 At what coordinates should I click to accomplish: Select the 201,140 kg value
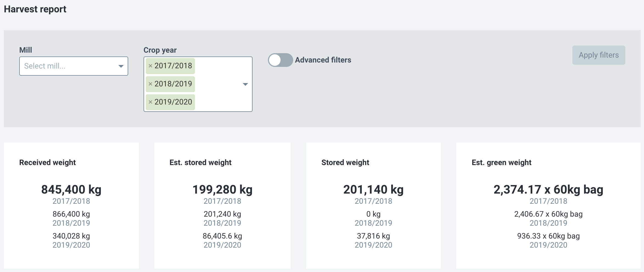pyautogui.click(x=373, y=189)
